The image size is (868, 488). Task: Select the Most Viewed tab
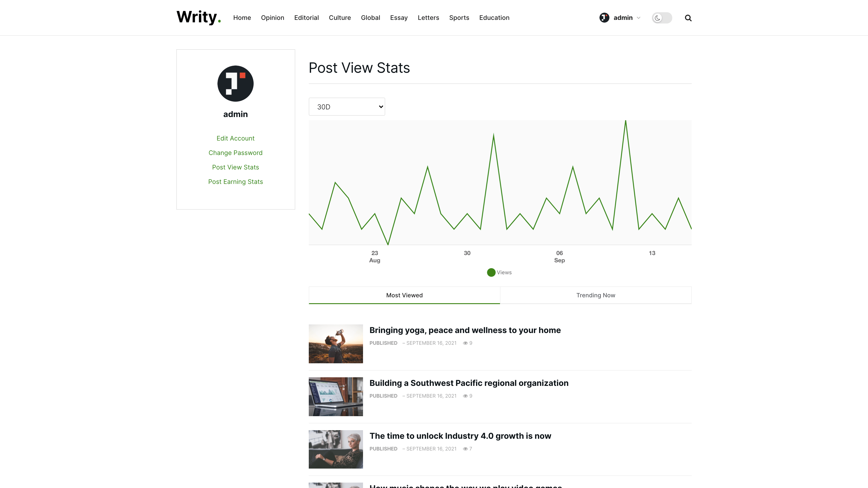[404, 295]
